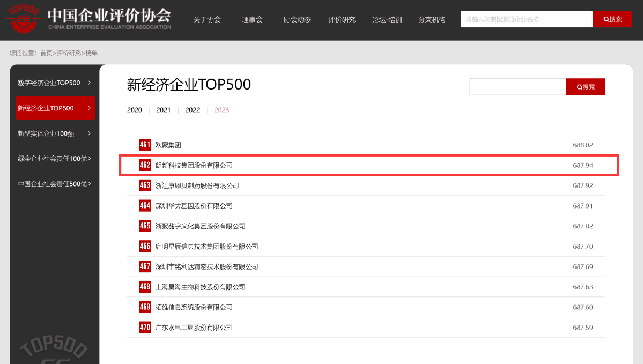Screen dimensions: 643x364
Task: Click the rank 467 badge icon
Action: pos(145,266)
